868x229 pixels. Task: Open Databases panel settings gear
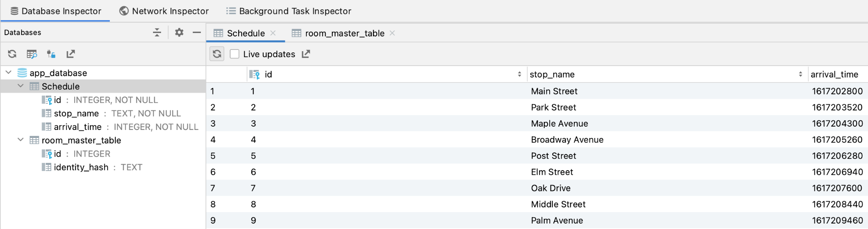pos(179,32)
